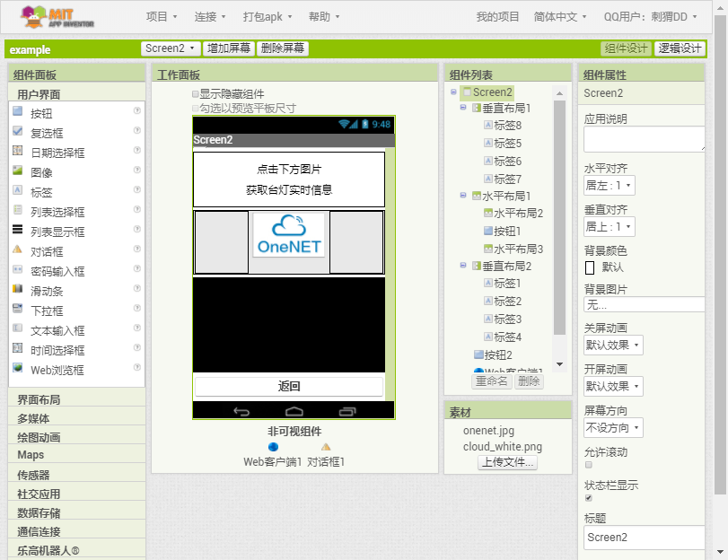Select the 图像 image component icon
The height and width of the screenshot is (560, 728).
[18, 171]
